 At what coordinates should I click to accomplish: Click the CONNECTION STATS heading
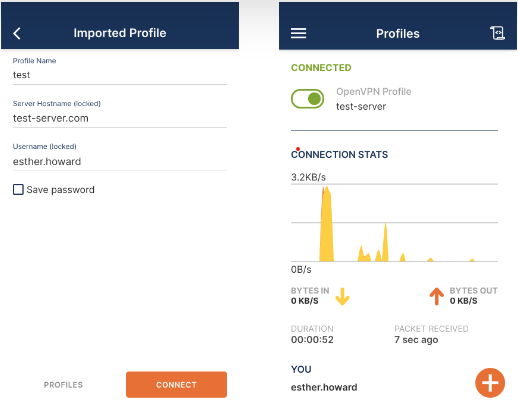339,154
